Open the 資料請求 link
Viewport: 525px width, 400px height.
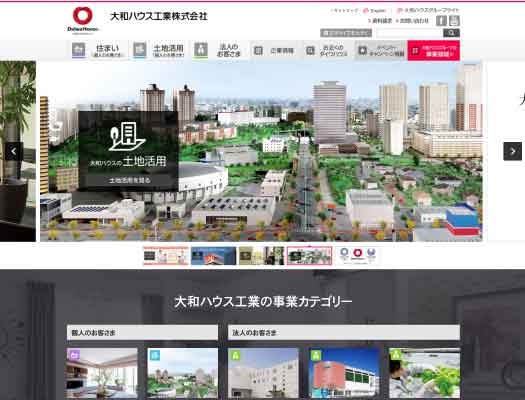pyautogui.click(x=380, y=21)
